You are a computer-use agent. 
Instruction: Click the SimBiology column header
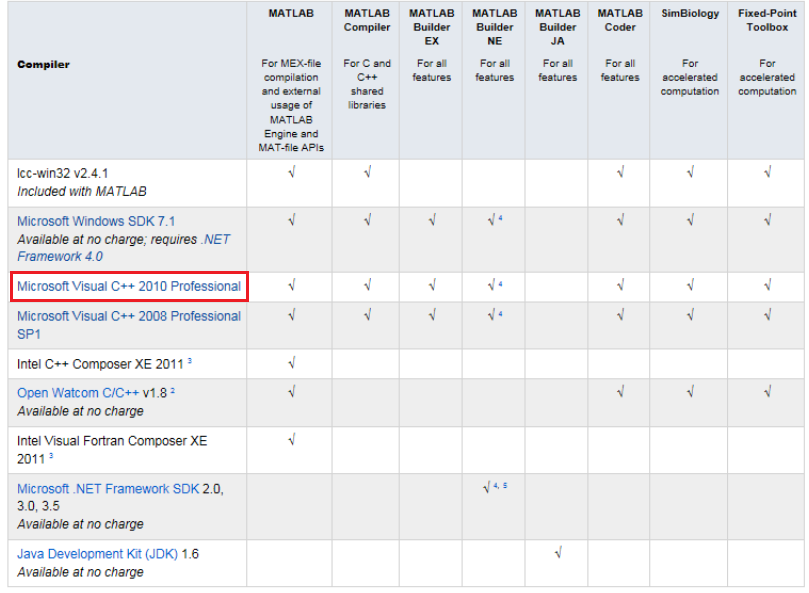pos(689,14)
